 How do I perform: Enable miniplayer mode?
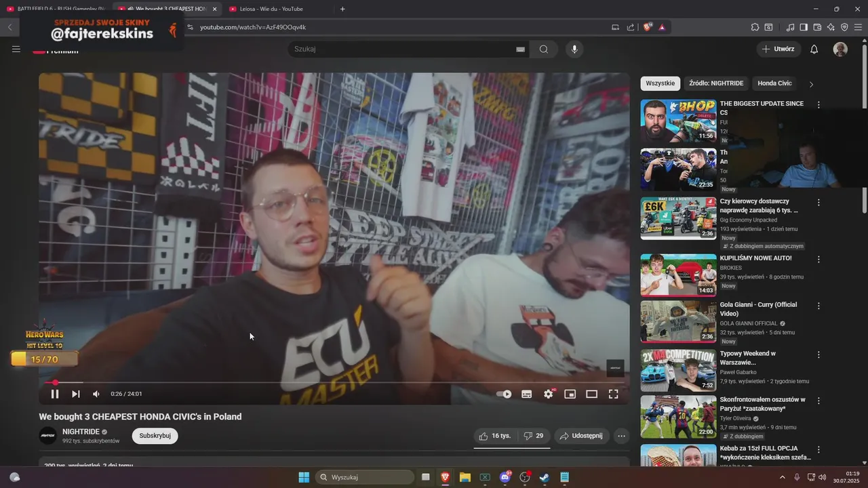pos(570,394)
